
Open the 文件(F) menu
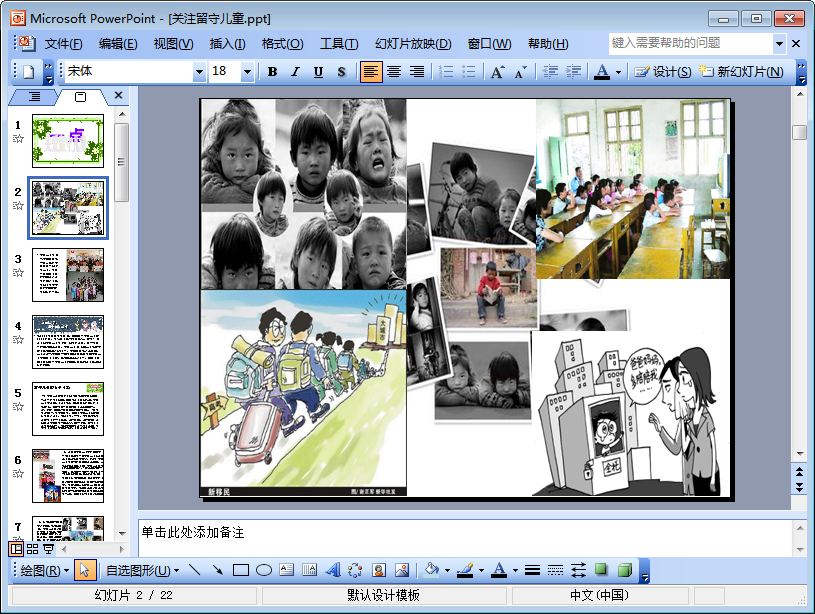point(63,44)
